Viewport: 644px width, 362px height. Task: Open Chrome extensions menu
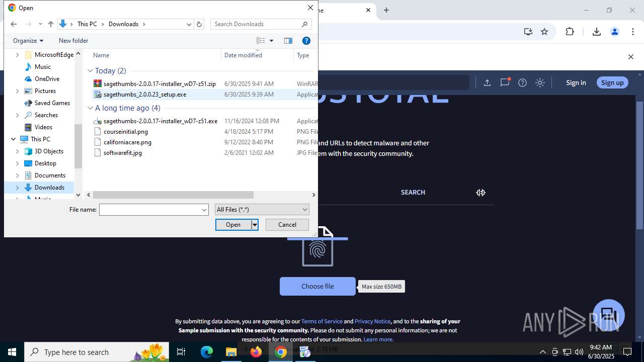click(570, 32)
